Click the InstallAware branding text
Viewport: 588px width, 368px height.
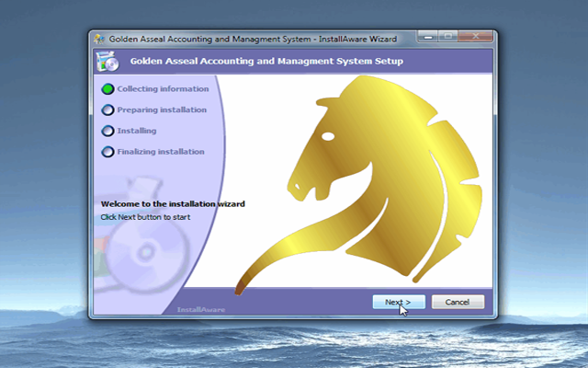[200, 310]
